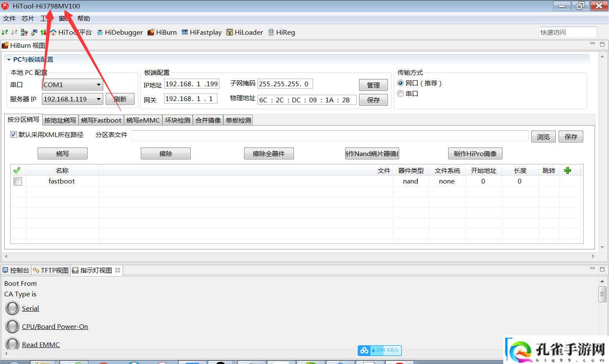The width and height of the screenshot is (609, 364).
Task: Open the COM1 serial port dropdown
Action: point(72,85)
